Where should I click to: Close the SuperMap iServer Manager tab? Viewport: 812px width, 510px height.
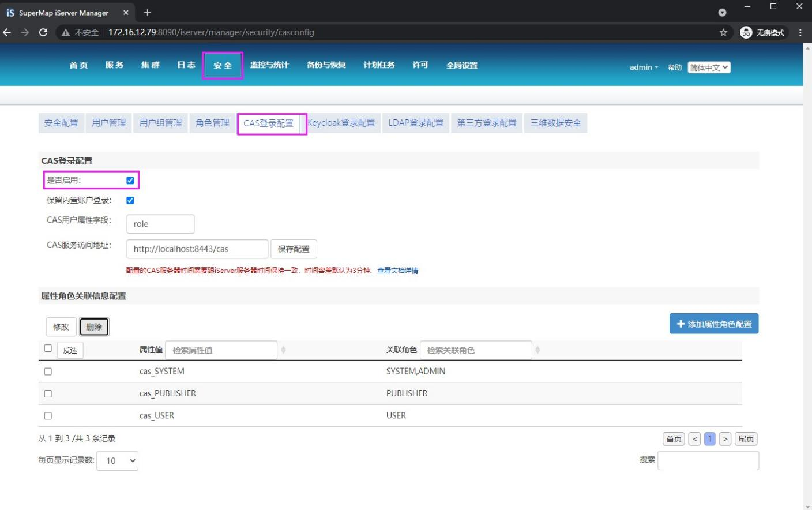coord(126,12)
